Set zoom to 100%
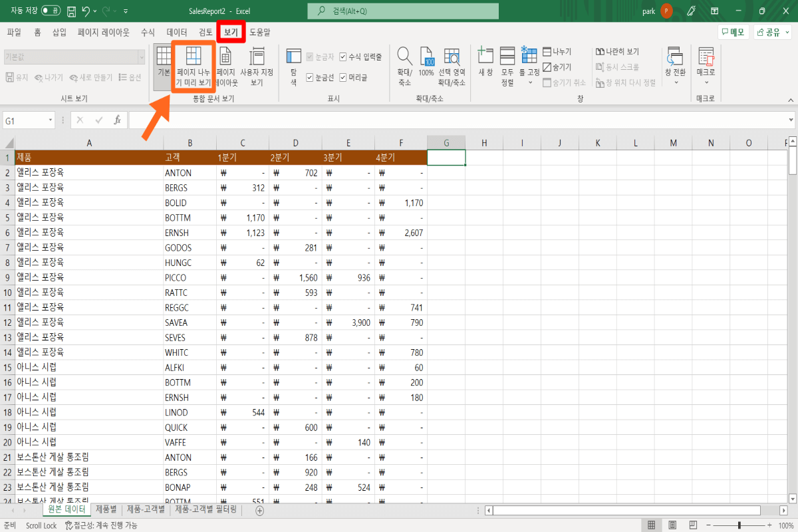This screenshot has height=532, width=798. (x=426, y=63)
